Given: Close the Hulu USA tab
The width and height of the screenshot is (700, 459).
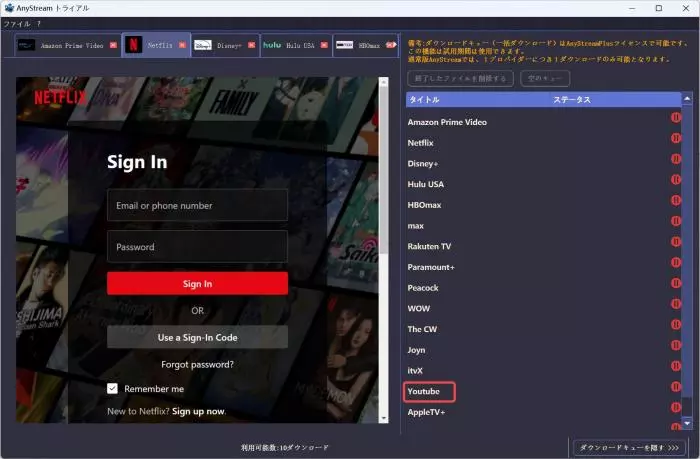Looking at the screenshot, I should point(324,45).
